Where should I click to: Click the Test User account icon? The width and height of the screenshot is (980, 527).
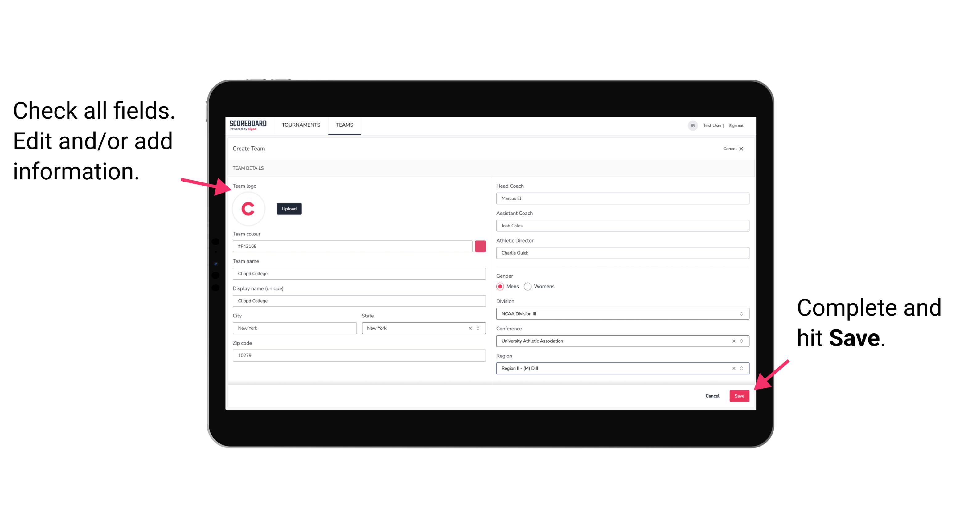[x=691, y=125]
